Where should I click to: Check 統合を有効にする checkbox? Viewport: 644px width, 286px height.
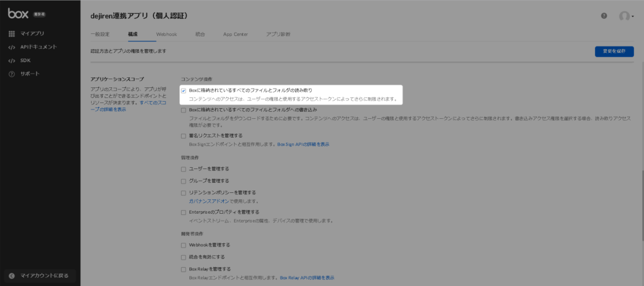click(x=184, y=258)
